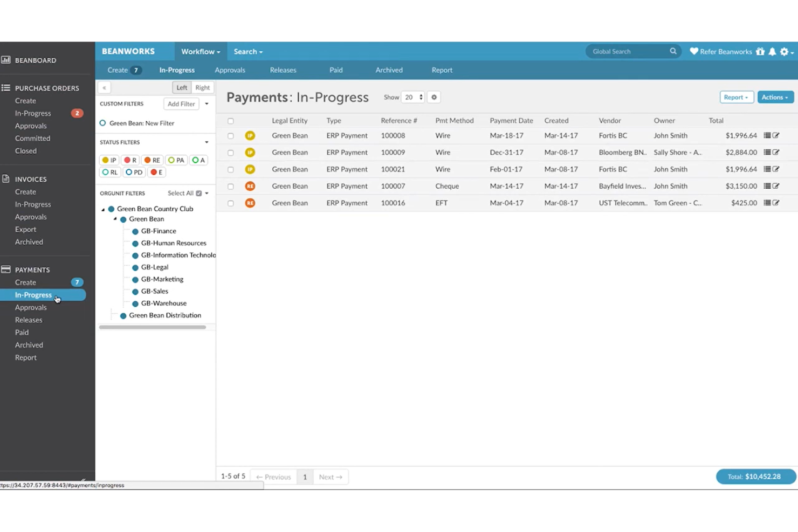This screenshot has width=798, height=532.
Task: Click the IP status badge on row 100008
Action: click(250, 135)
